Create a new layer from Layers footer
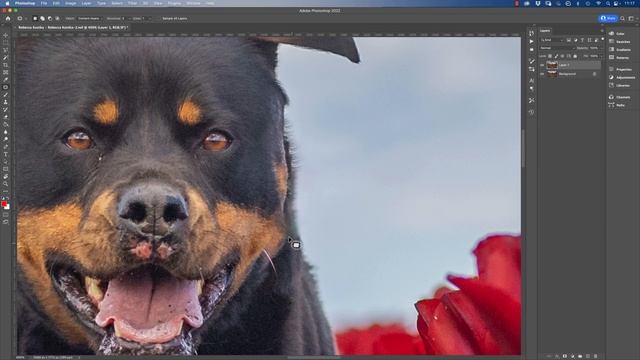Viewport: 640px width, 360px height. tap(588, 356)
